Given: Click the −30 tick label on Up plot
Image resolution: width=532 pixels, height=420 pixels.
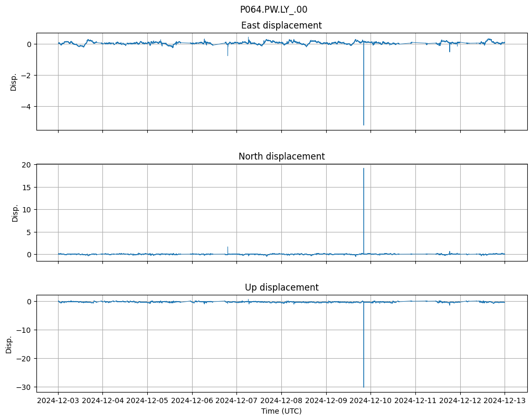Looking at the screenshot, I should pyautogui.click(x=24, y=387).
